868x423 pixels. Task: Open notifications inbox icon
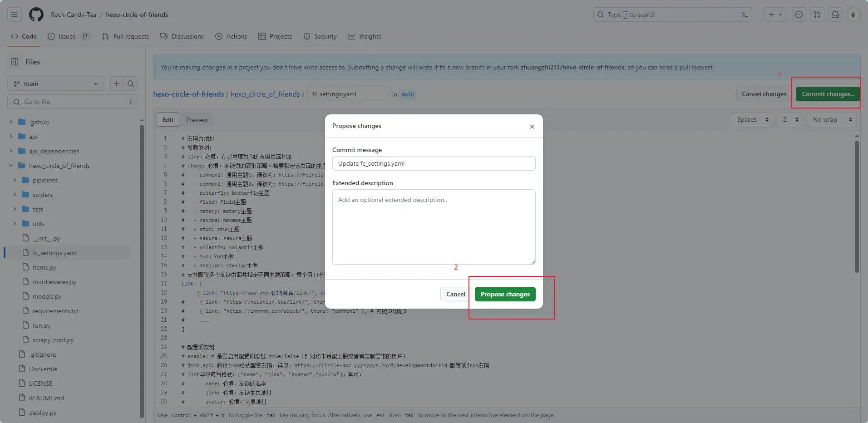[x=835, y=15]
